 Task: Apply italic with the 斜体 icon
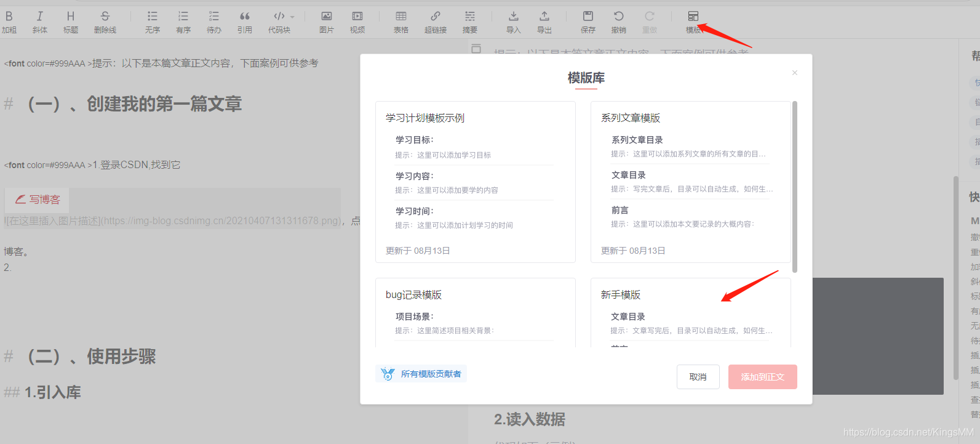(40, 22)
